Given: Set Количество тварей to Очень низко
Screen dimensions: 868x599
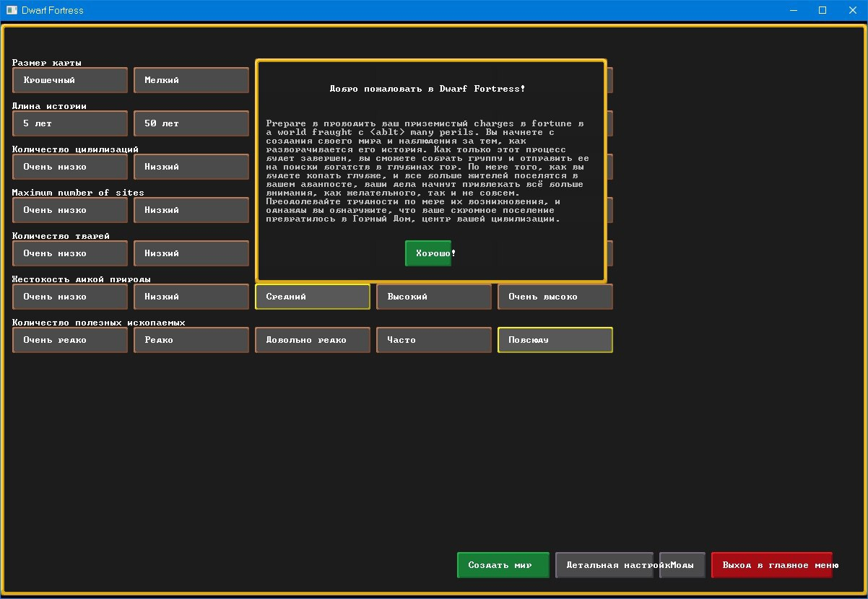Looking at the screenshot, I should (x=70, y=253).
